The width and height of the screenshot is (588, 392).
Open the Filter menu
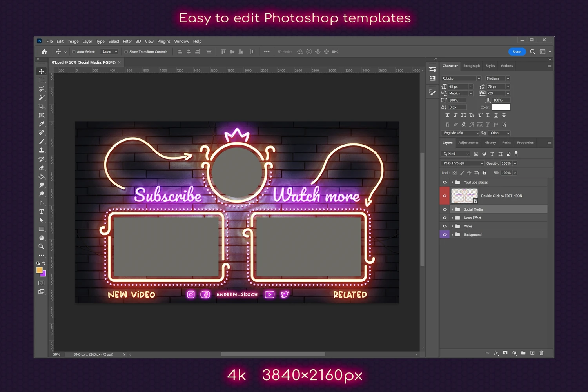tap(127, 41)
